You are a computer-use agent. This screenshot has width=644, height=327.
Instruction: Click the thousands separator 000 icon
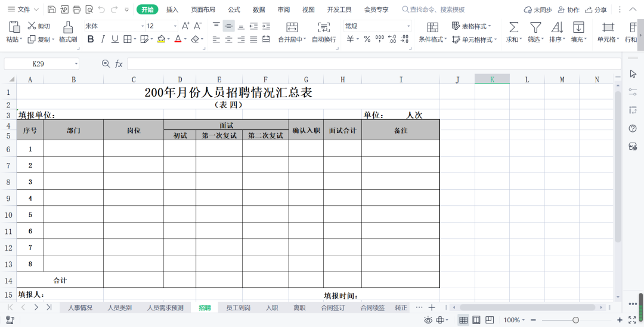[380, 39]
